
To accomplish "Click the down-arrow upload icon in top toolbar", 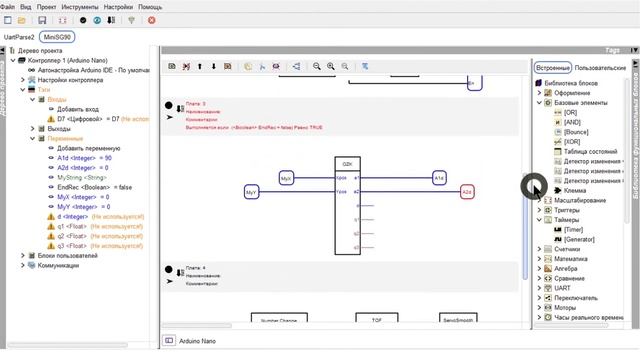I will click(111, 20).
